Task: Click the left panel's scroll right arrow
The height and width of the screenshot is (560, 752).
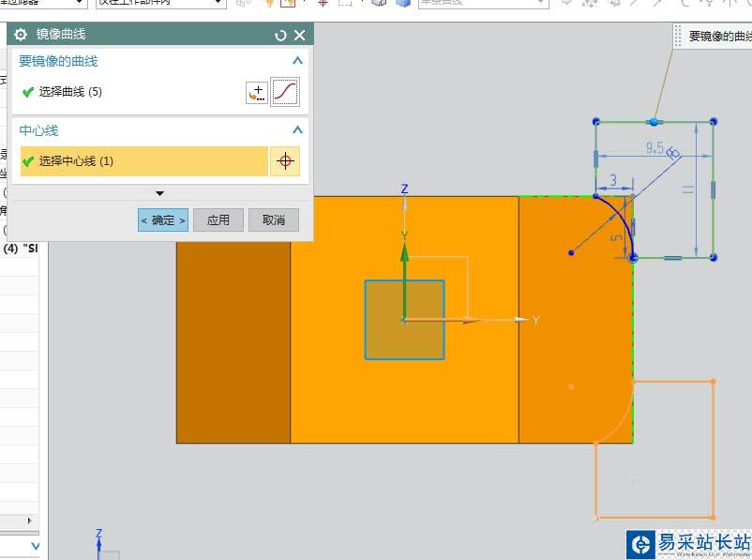Action: click(29, 521)
